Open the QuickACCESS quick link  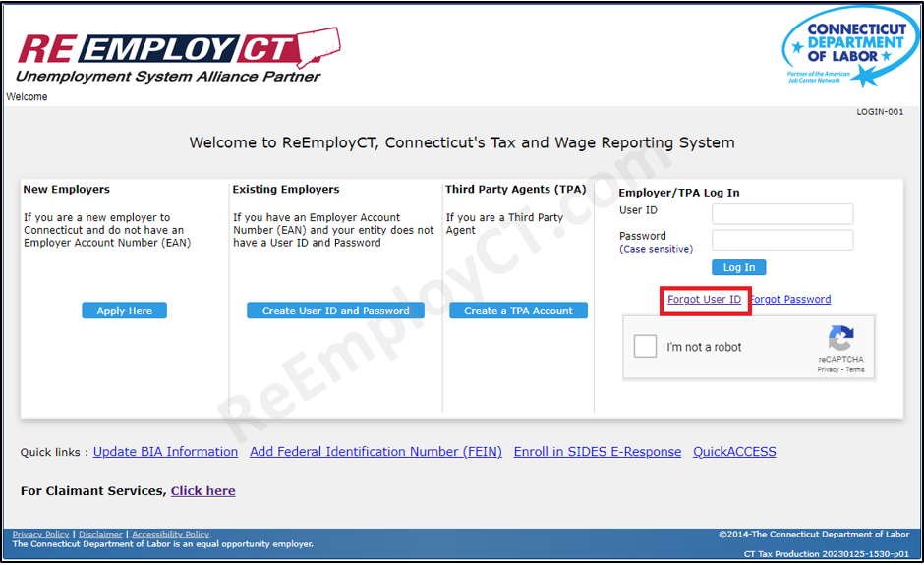coord(734,452)
